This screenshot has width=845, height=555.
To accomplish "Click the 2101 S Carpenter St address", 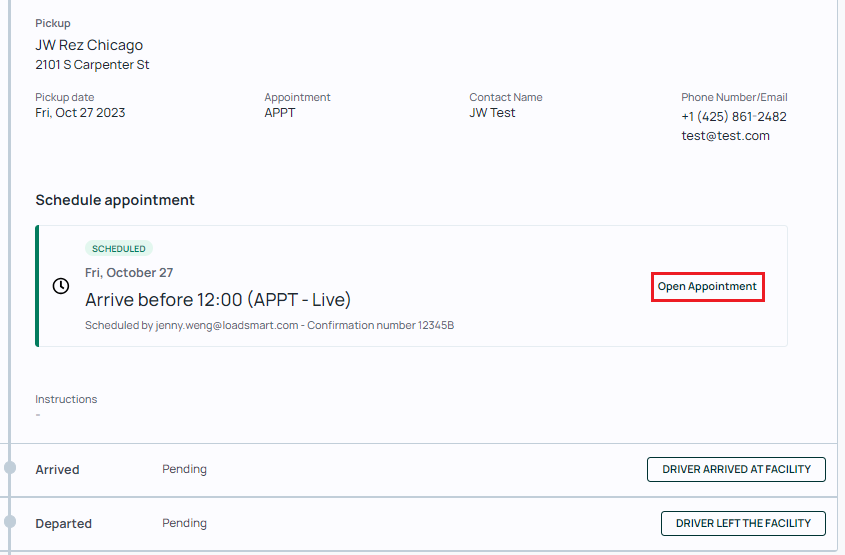I will pyautogui.click(x=92, y=65).
